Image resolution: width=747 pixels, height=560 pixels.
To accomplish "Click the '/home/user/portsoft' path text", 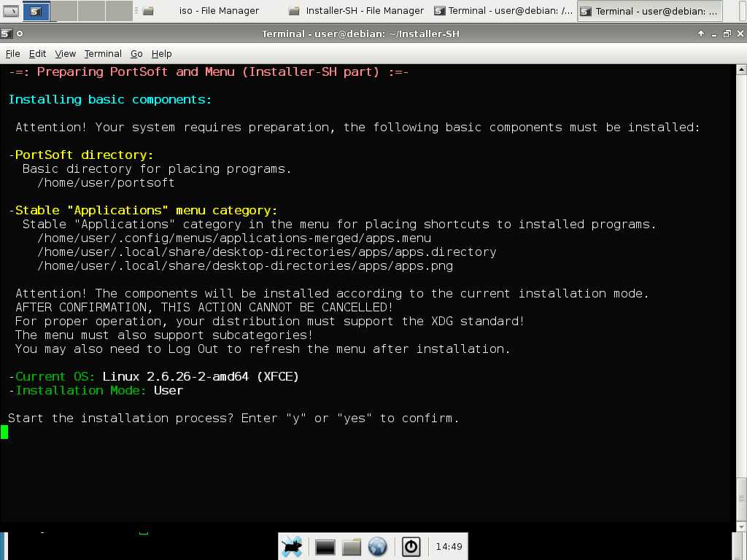I will click(106, 183).
